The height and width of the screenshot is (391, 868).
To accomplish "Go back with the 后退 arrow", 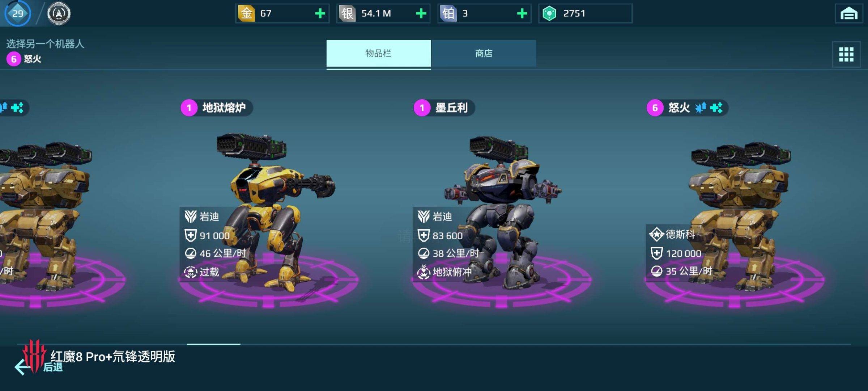I will coord(23,367).
